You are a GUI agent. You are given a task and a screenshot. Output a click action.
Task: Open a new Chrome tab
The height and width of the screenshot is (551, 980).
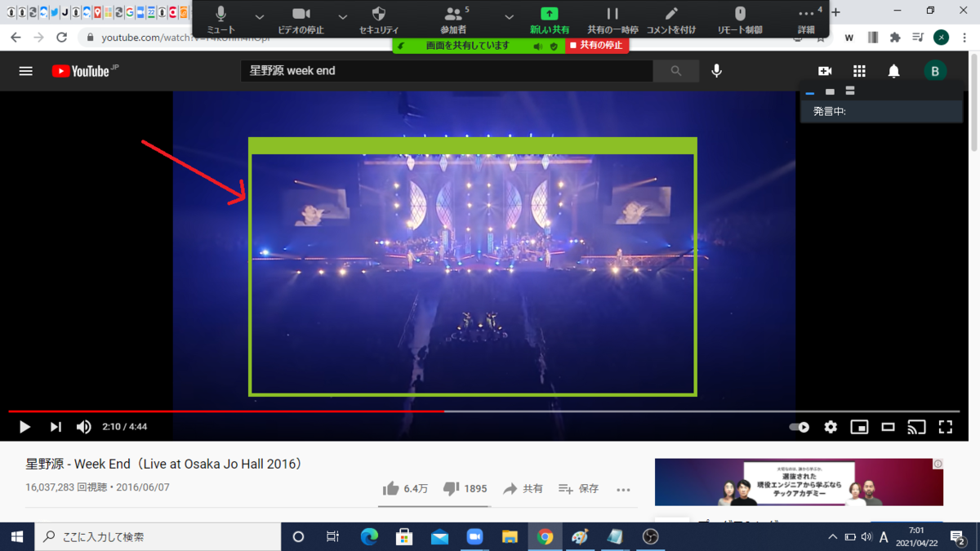pyautogui.click(x=835, y=12)
